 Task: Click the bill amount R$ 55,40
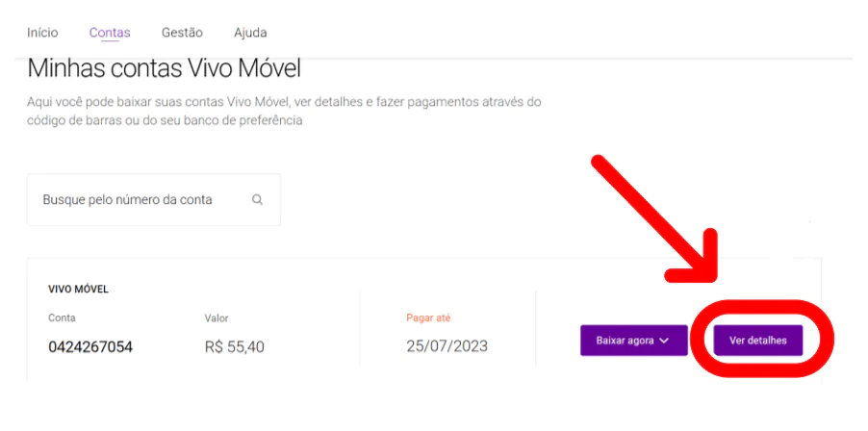[x=234, y=346]
